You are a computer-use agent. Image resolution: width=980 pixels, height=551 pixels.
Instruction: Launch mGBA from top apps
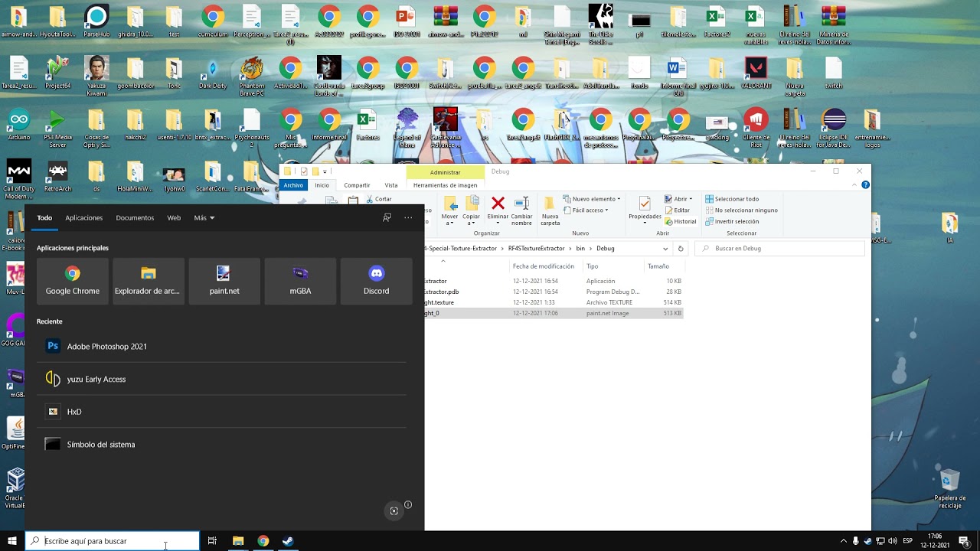coord(300,281)
